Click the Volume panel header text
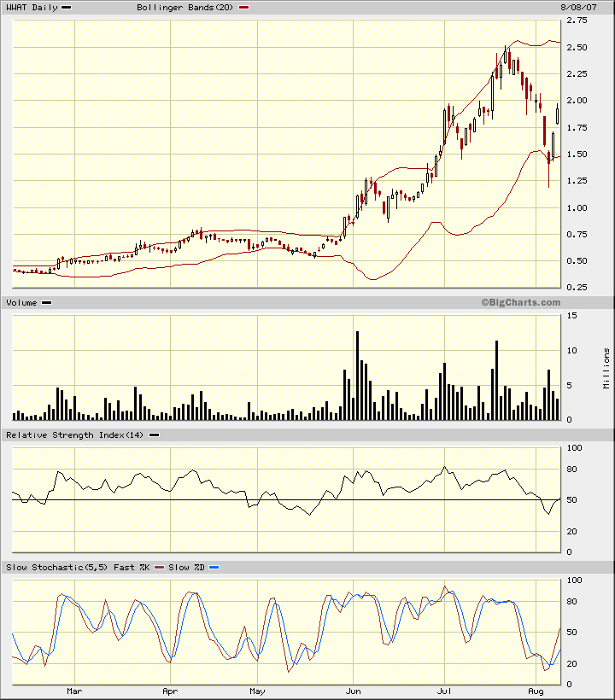 [x=21, y=303]
